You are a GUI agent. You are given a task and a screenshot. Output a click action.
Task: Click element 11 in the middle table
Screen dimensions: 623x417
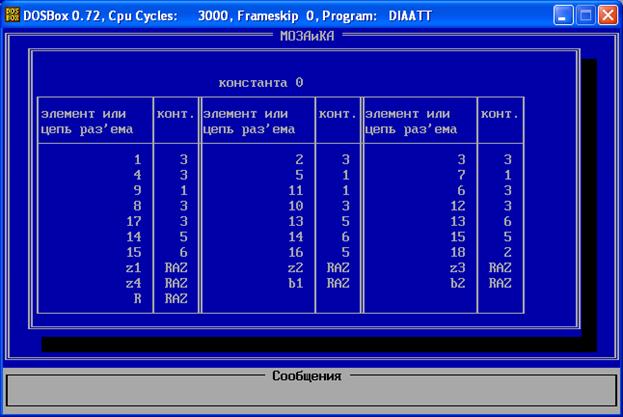pos(295,190)
